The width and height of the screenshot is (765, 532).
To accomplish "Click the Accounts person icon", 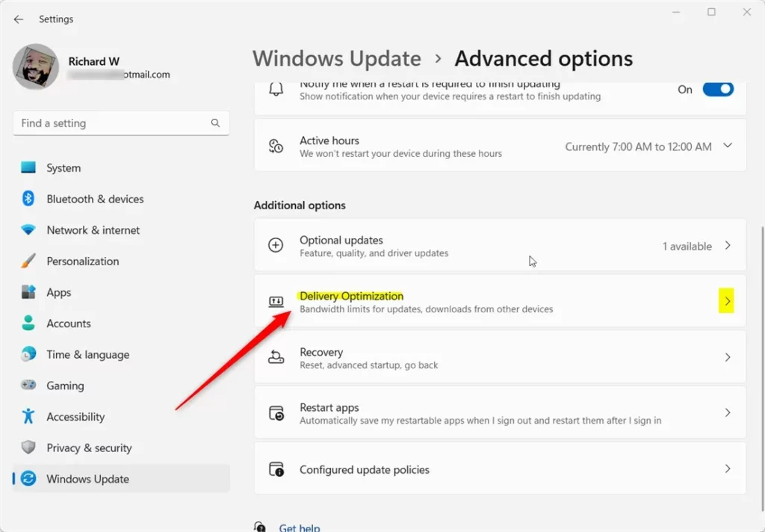I will click(x=28, y=323).
